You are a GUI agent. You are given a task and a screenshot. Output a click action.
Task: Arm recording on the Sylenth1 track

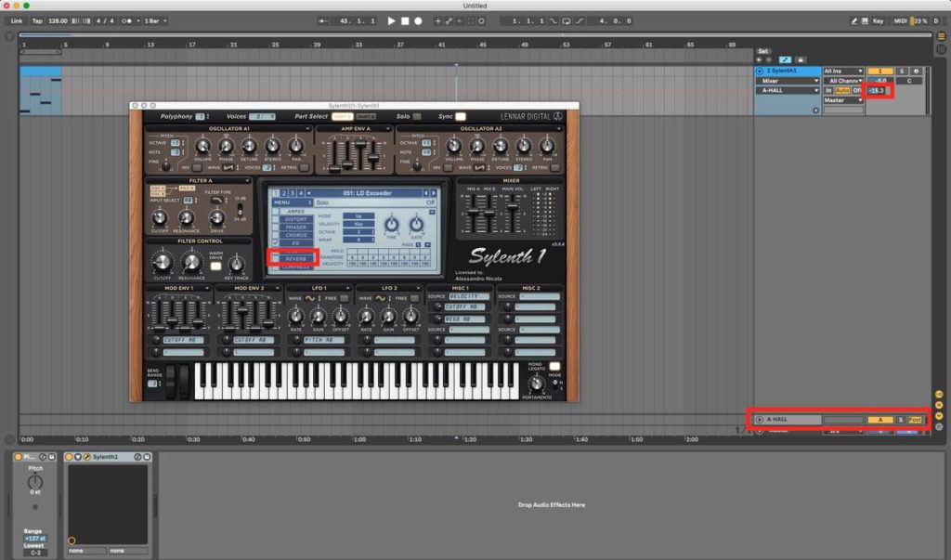pos(917,72)
